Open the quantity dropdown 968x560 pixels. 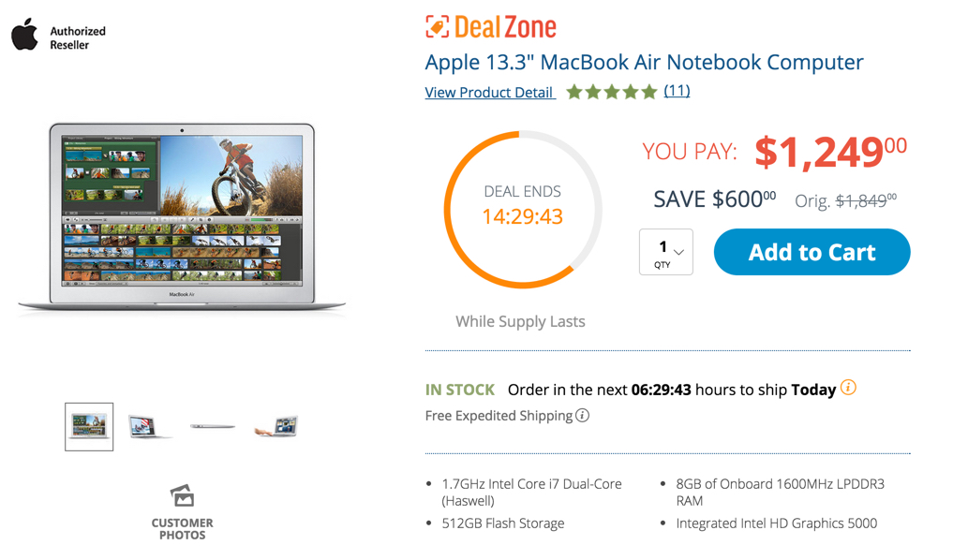(666, 252)
